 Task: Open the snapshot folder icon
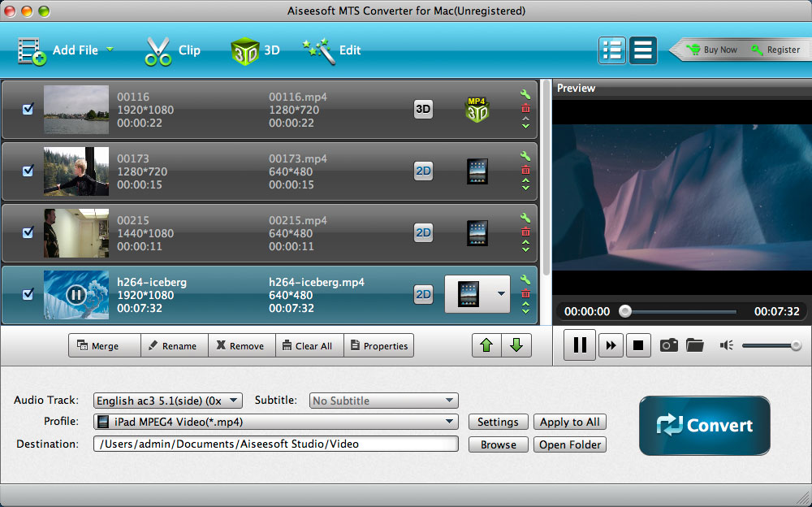click(694, 345)
